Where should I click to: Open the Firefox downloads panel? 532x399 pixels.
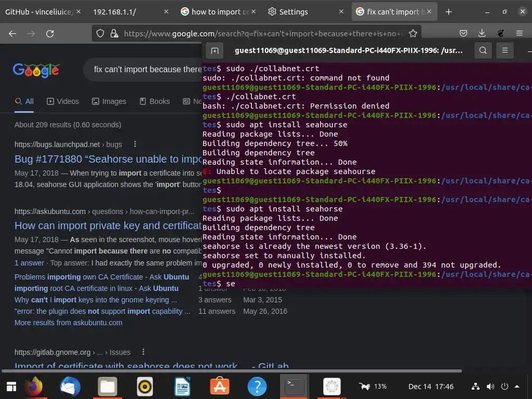[x=482, y=33]
